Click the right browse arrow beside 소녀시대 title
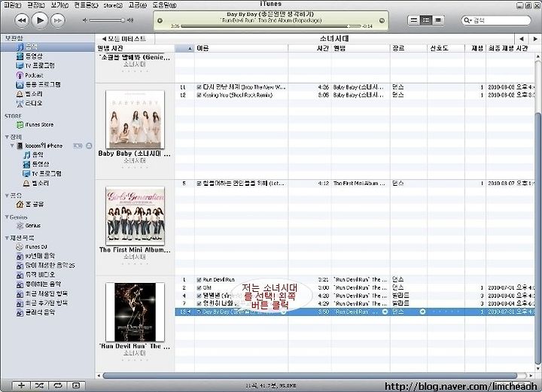 coord(535,38)
